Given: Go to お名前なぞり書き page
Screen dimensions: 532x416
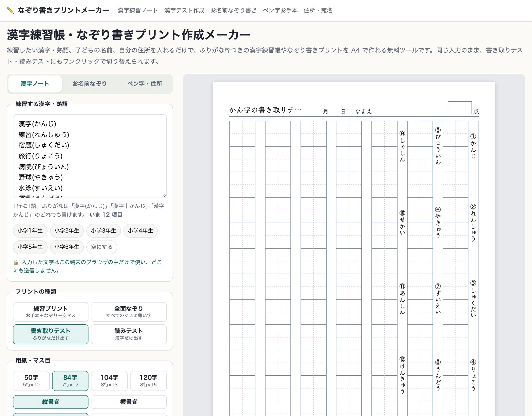Looking at the screenshot, I should (x=233, y=10).
